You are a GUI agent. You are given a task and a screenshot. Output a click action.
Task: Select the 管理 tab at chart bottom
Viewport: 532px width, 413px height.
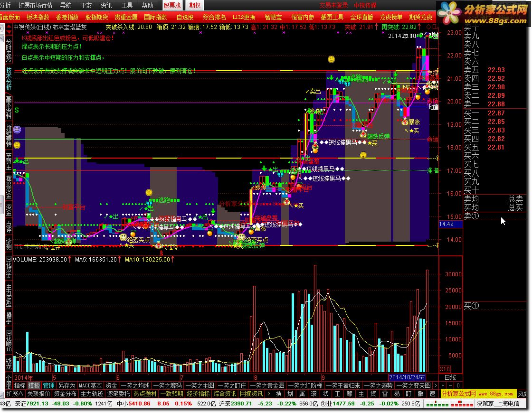[48, 385]
